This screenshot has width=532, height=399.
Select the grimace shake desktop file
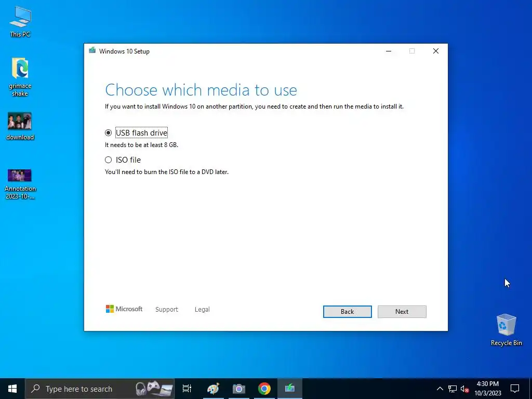[x=20, y=77]
